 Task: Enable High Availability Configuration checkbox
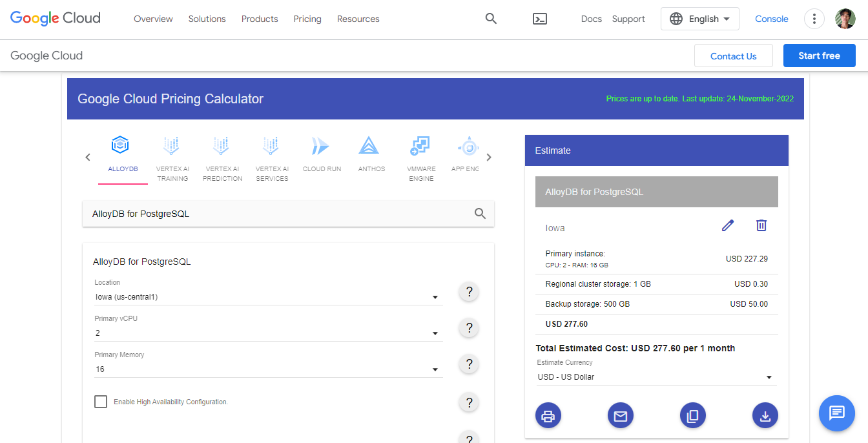[101, 402]
